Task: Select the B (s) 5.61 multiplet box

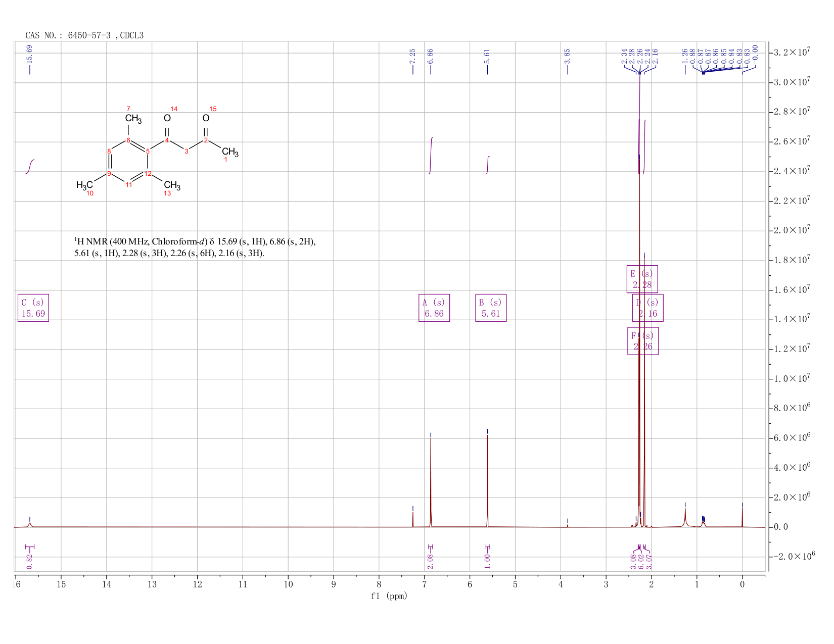Action: point(491,308)
